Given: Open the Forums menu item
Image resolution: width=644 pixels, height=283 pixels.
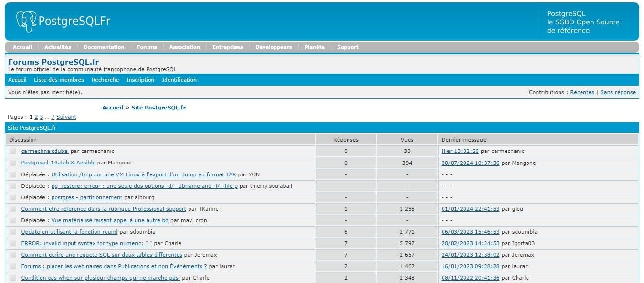Looking at the screenshot, I should 147,47.
